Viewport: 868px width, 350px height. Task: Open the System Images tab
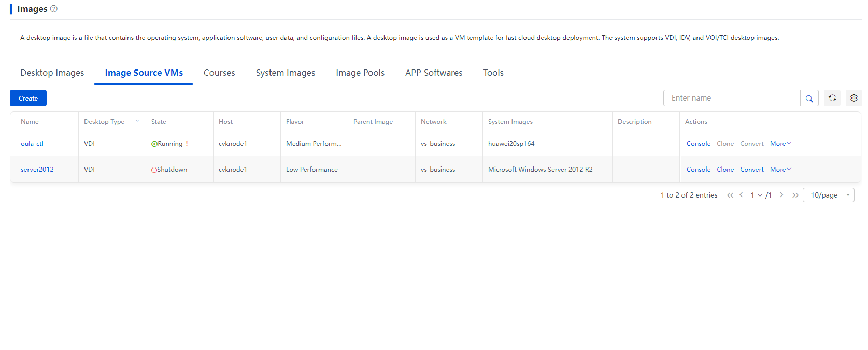(286, 73)
